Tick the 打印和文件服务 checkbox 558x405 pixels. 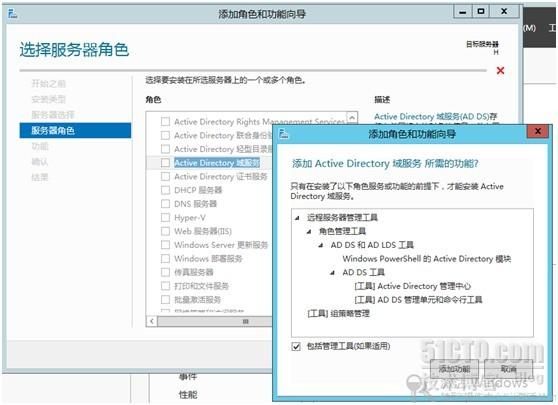tap(165, 286)
